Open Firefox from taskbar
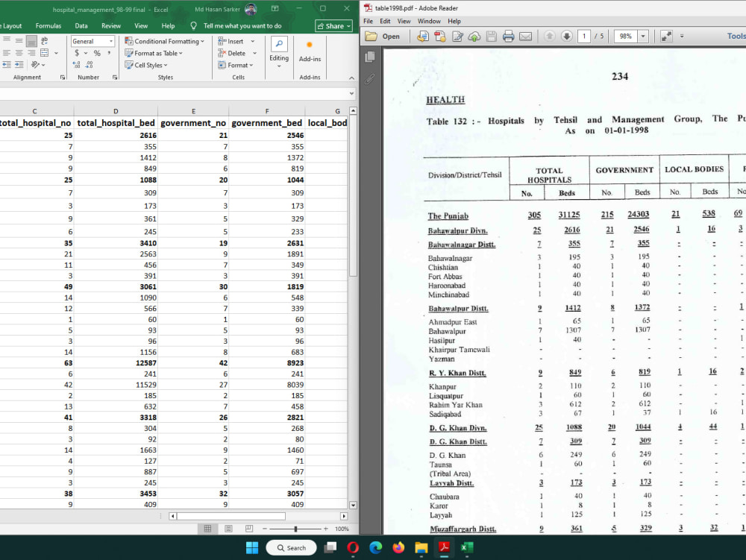The height and width of the screenshot is (560, 746). (x=398, y=547)
